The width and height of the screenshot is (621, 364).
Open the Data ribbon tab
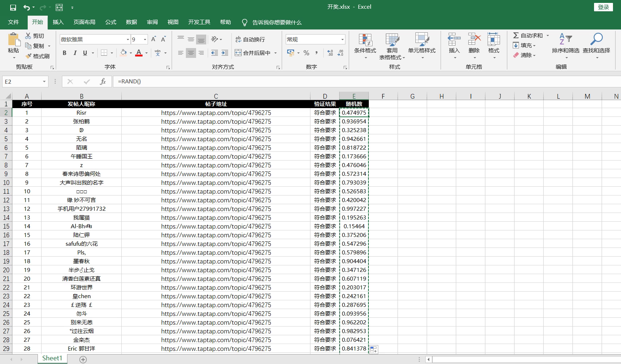tap(131, 22)
